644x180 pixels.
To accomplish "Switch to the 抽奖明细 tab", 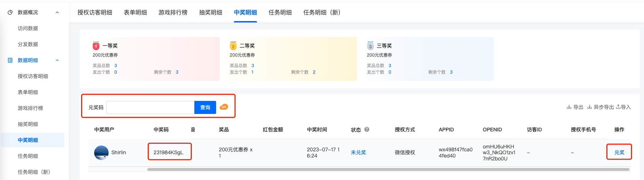I will click(x=211, y=12).
